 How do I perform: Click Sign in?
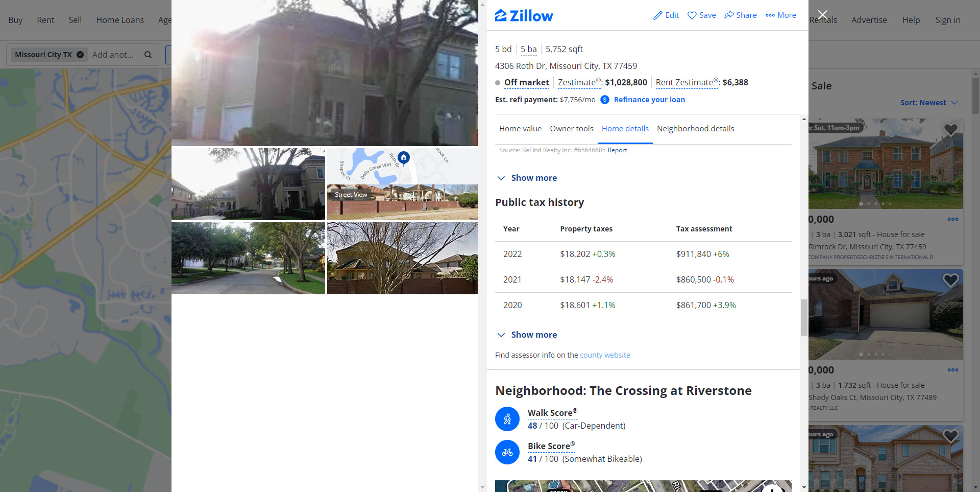(947, 20)
